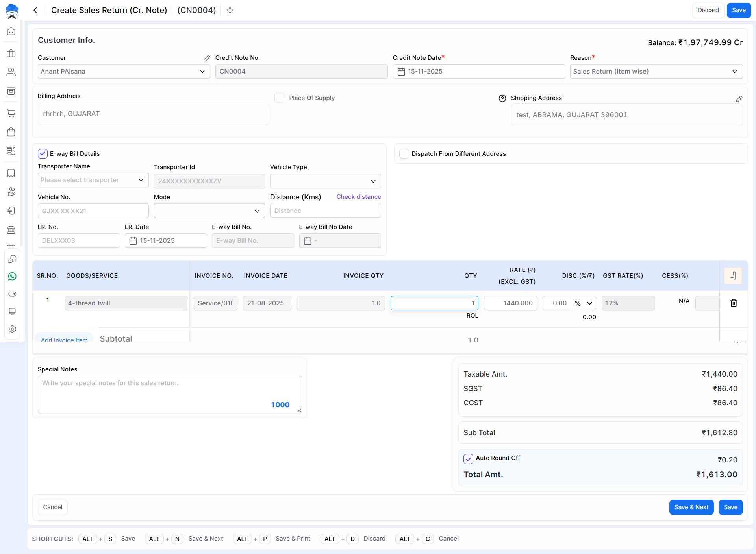Open the Reason dropdown

click(656, 72)
